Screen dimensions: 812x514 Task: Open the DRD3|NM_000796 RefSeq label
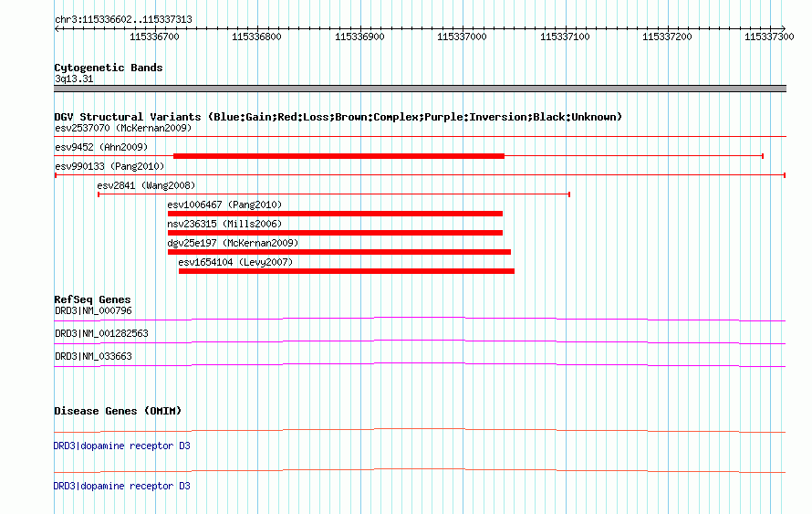93,311
